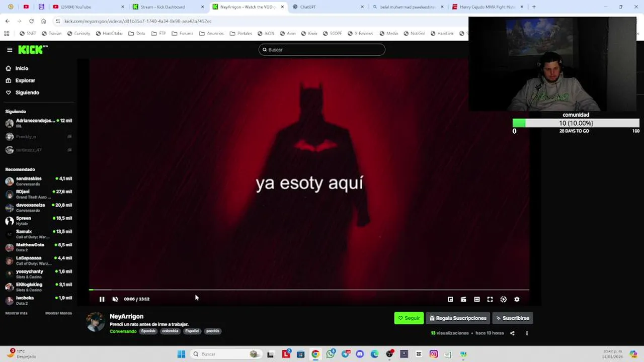Toggle theater mode in the player

pyautogui.click(x=477, y=299)
